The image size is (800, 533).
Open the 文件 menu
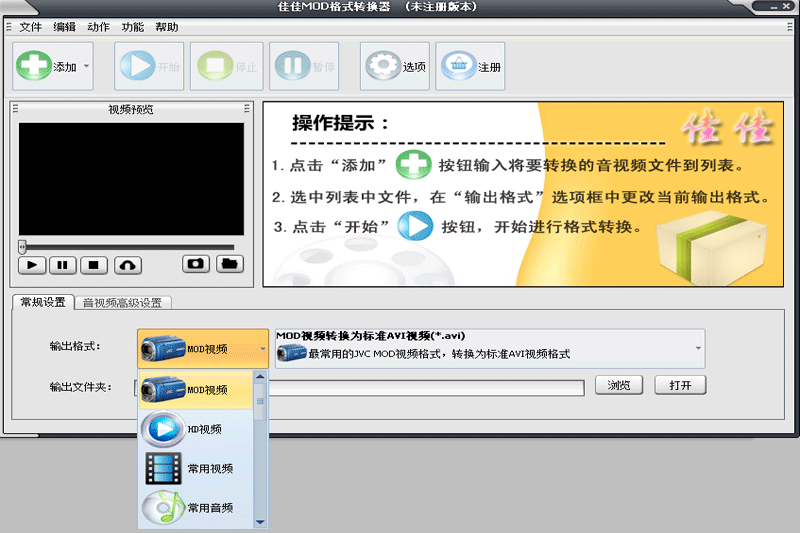31,27
